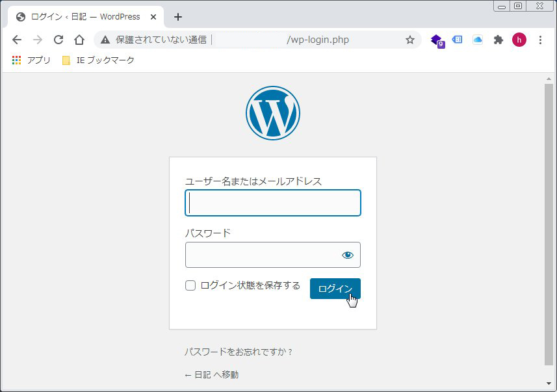
Task: Click the page scroll up arrow
Action: pos(549,79)
